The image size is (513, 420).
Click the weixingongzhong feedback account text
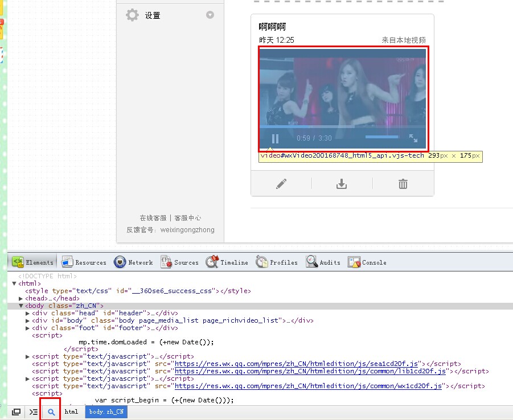(x=187, y=229)
